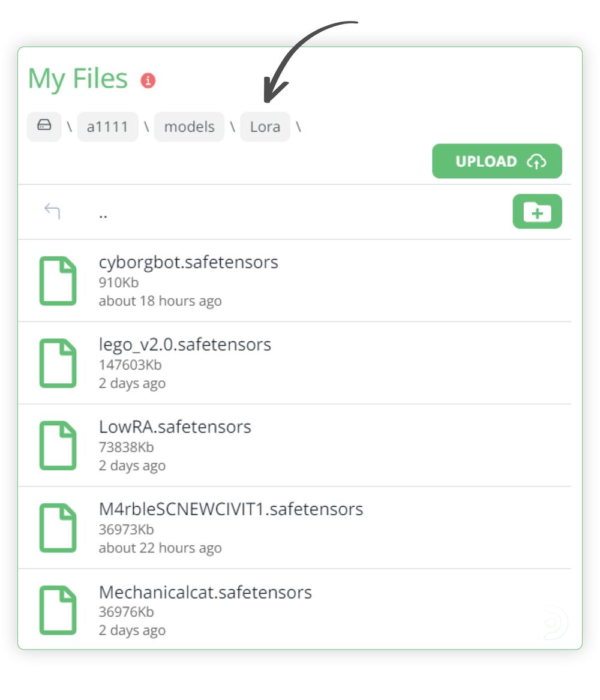Click the hard drive root icon in breadcrumb
The image size is (600, 700).
pyautogui.click(x=44, y=127)
